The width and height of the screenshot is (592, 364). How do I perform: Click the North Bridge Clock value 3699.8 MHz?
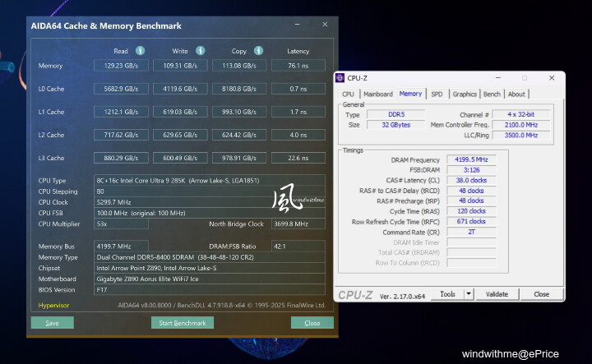[298, 223]
